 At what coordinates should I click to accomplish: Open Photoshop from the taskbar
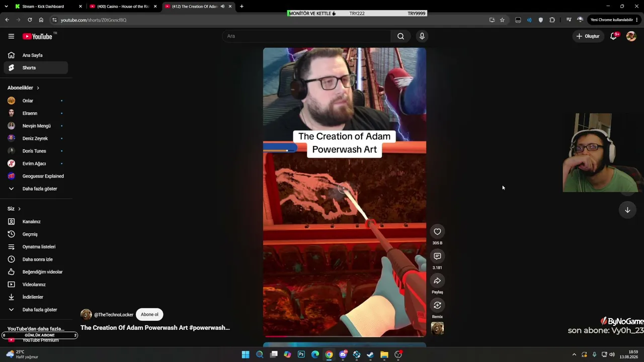click(301, 354)
